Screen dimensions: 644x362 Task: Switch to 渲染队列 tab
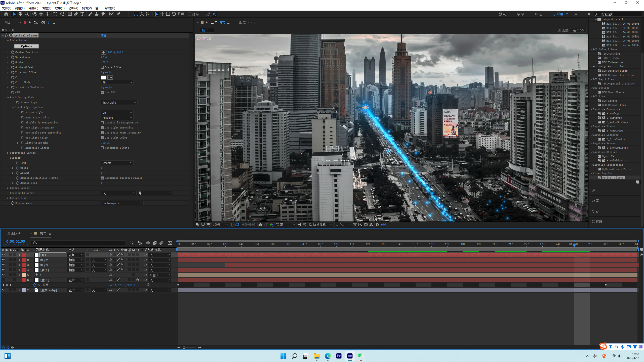[x=14, y=233]
